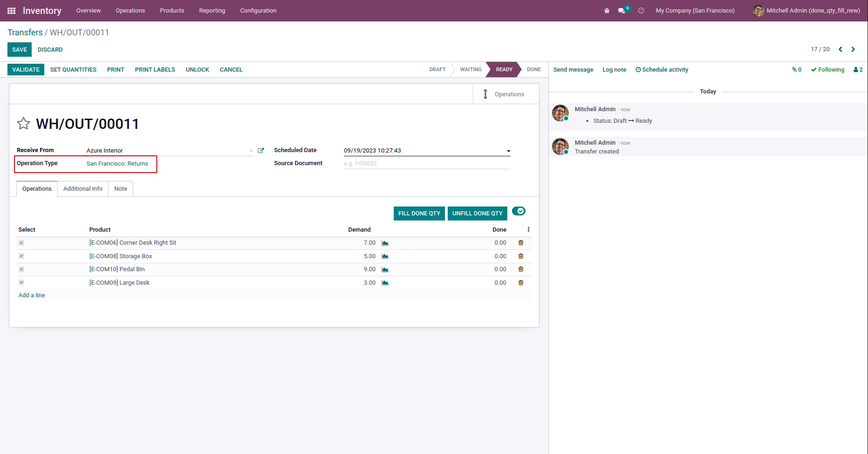868x454 pixels.
Task: Click the Save button
Action: pyautogui.click(x=20, y=50)
